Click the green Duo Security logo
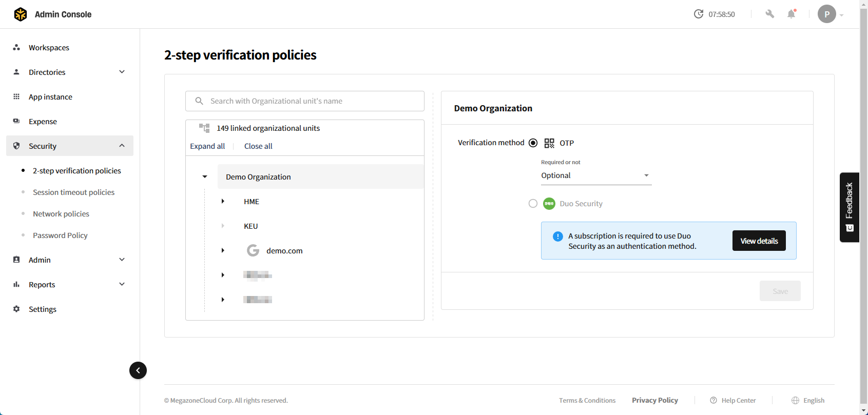The width and height of the screenshot is (868, 415). tap(549, 204)
